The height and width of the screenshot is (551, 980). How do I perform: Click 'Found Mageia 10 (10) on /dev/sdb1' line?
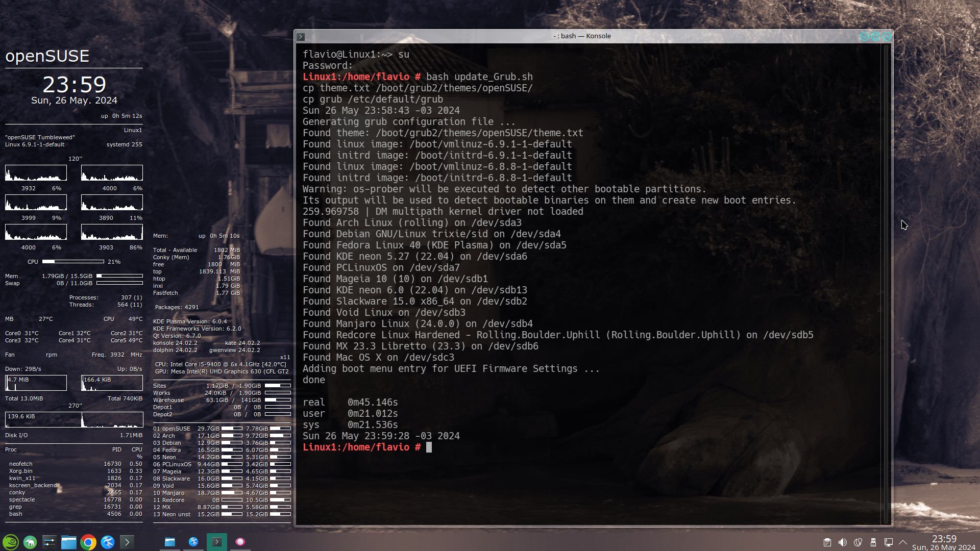pyautogui.click(x=395, y=279)
